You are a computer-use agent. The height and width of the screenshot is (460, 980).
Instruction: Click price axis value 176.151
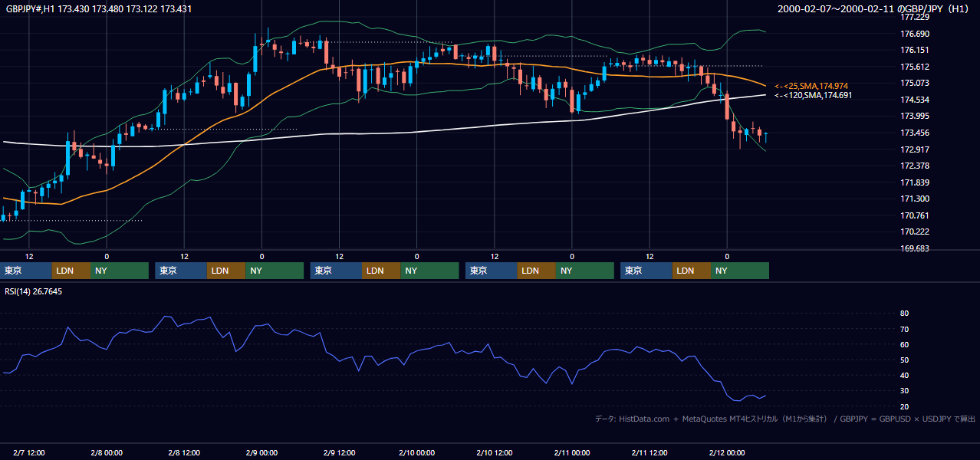(x=915, y=51)
